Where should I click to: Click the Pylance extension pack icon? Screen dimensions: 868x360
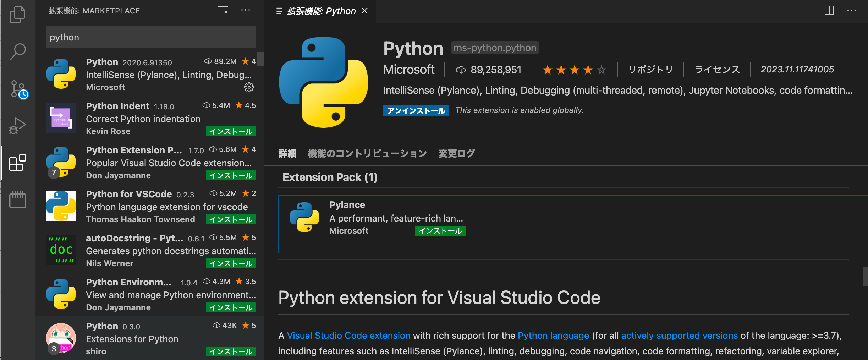coord(304,217)
